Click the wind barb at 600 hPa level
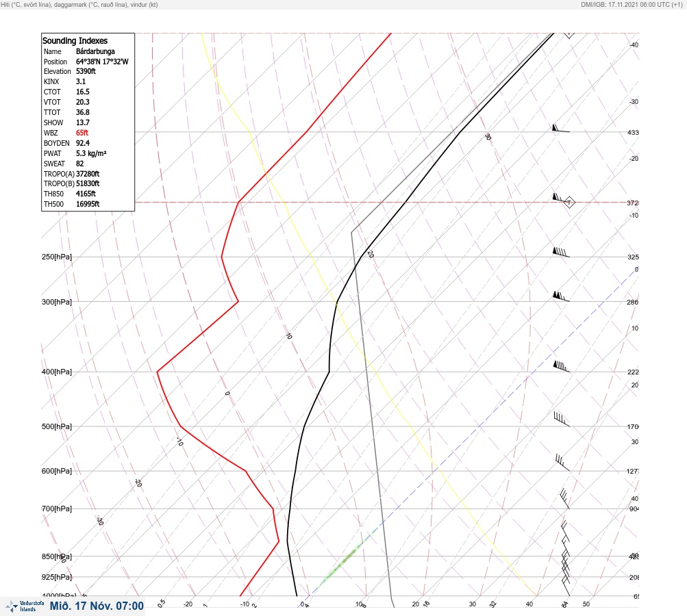Screen dimensions: 687x616 pos(562,463)
